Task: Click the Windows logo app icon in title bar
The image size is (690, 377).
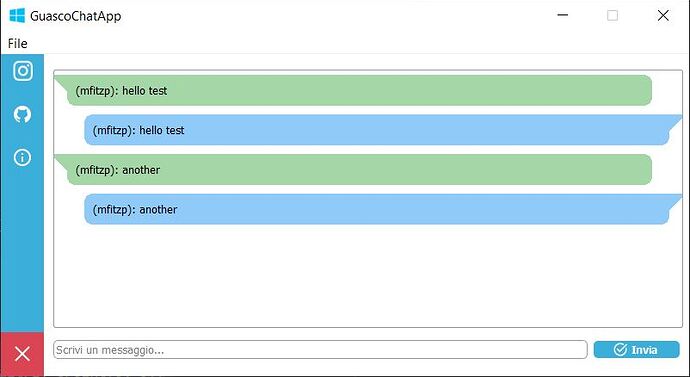Action: 17,16
